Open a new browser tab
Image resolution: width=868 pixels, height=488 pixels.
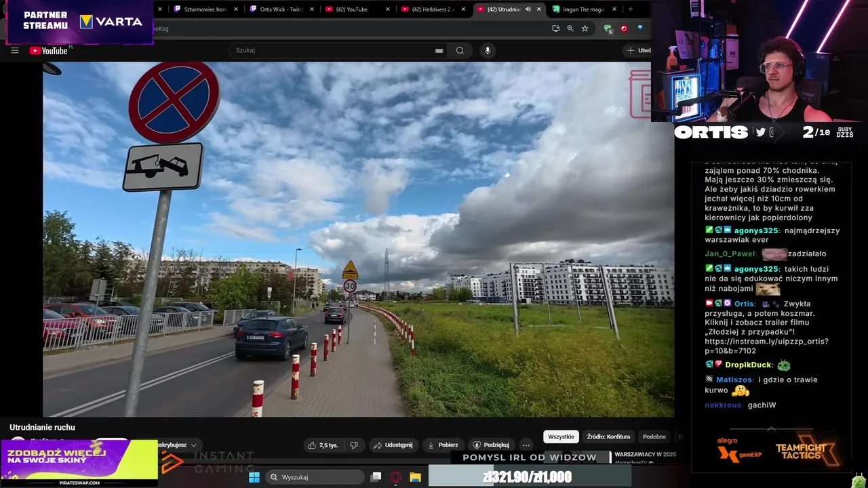pyautogui.click(x=630, y=9)
